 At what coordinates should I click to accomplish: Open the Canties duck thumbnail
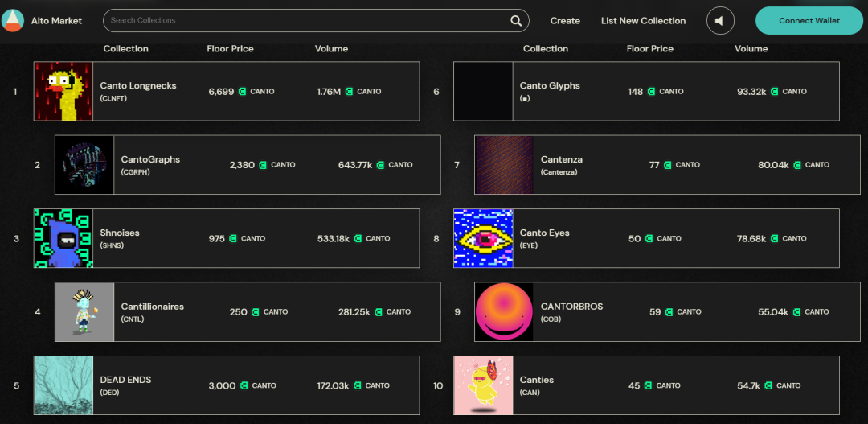point(483,385)
